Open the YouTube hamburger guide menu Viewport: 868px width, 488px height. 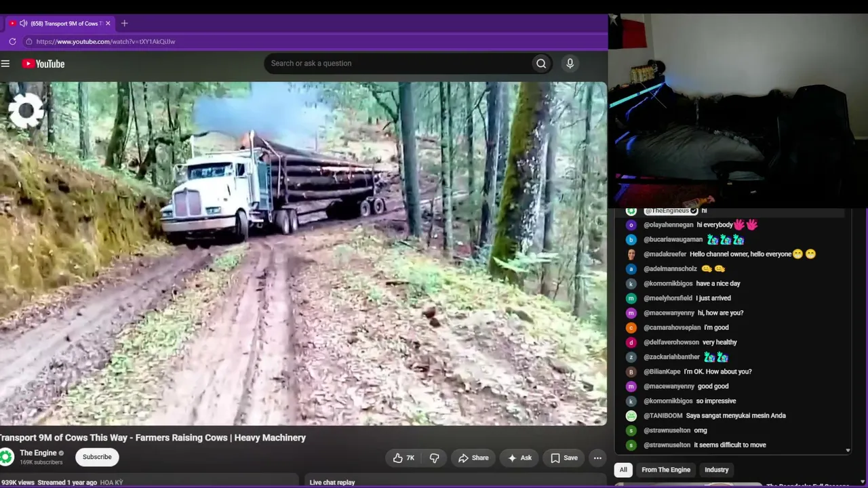(x=5, y=64)
